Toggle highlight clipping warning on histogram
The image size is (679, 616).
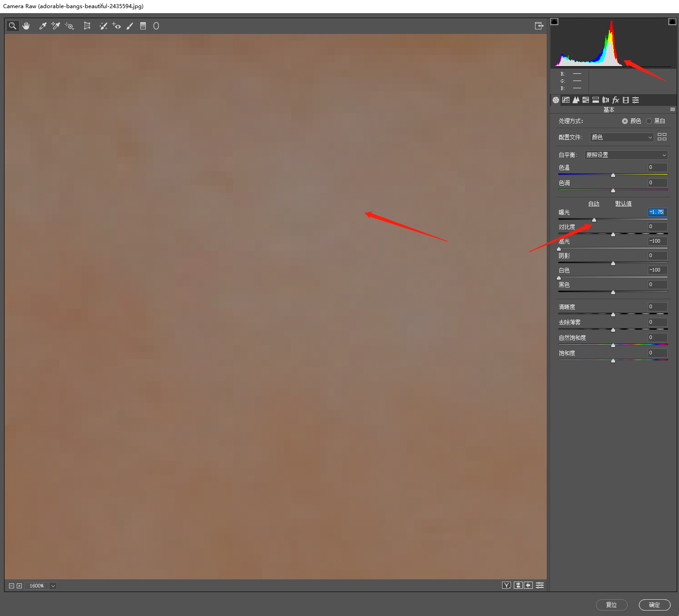(x=672, y=22)
